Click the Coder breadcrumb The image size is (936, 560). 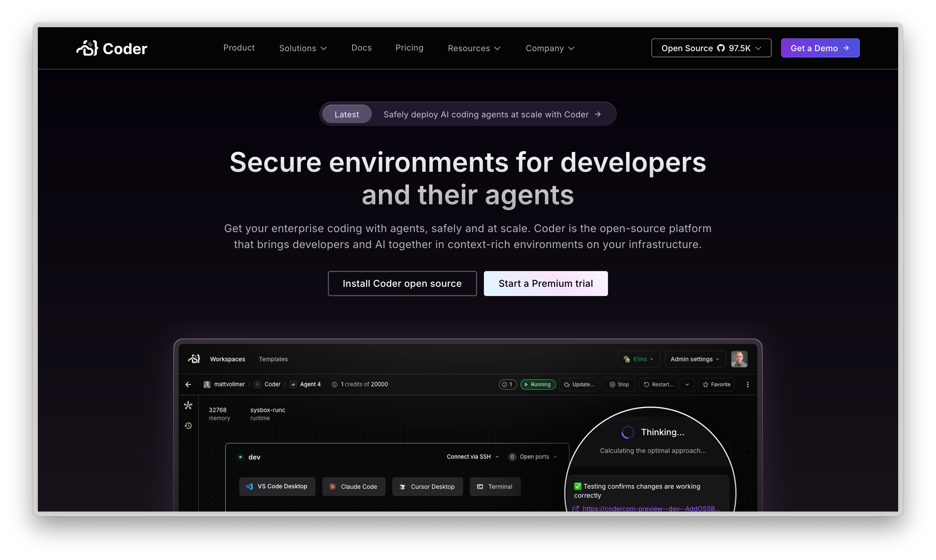(267, 384)
